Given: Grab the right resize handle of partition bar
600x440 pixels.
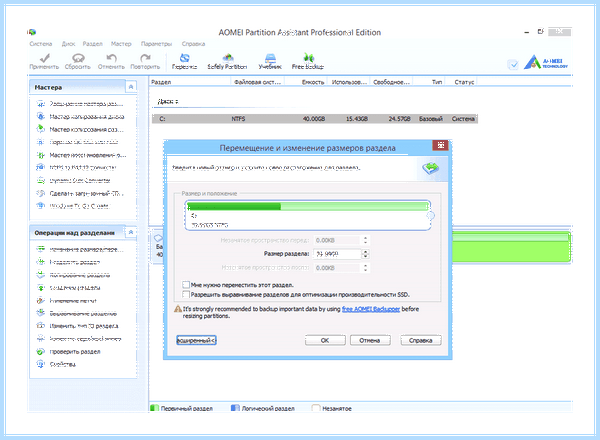Looking at the screenshot, I should (430, 216).
